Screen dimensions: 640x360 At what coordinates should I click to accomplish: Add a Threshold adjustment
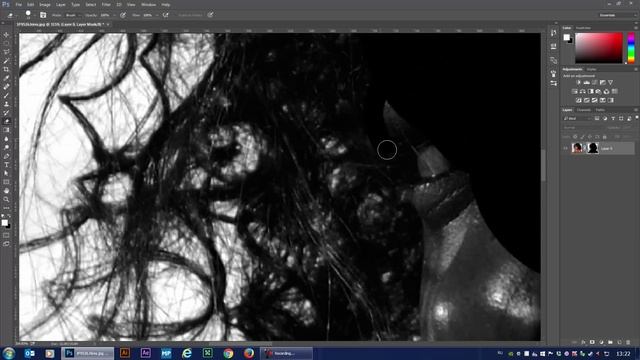[595, 100]
